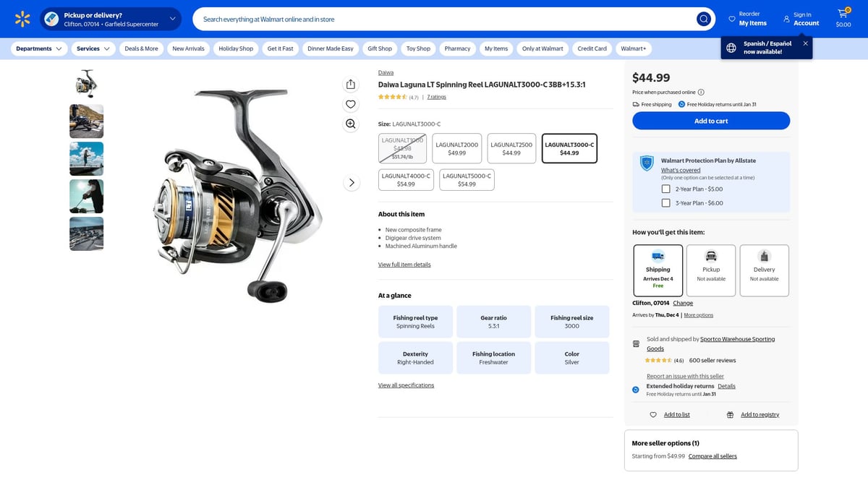Expand the Departments dropdown

pos(38,48)
